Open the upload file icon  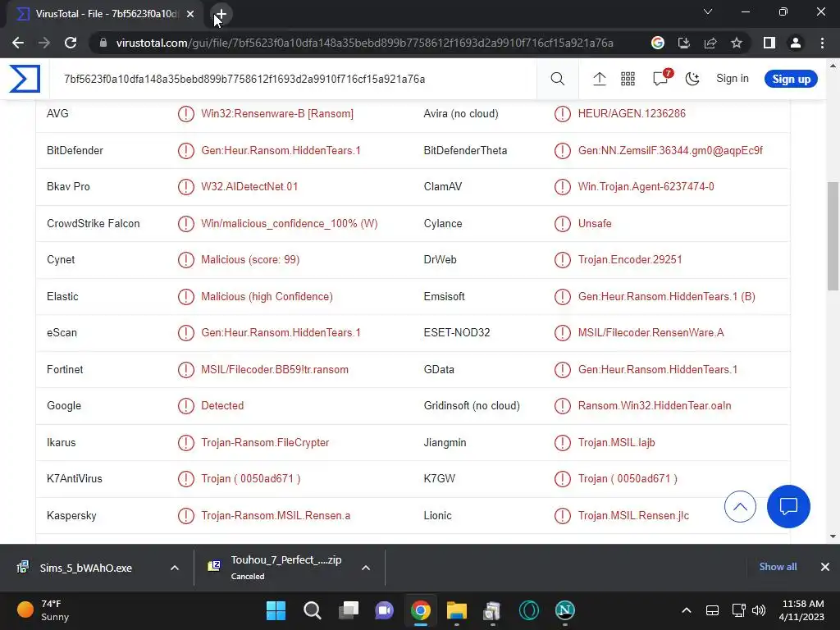click(x=599, y=79)
